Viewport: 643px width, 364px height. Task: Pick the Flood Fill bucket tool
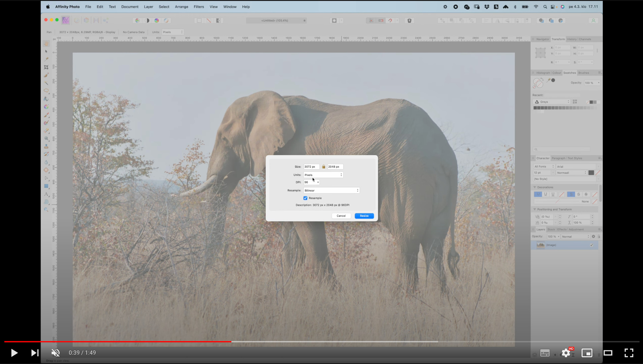coord(46,99)
